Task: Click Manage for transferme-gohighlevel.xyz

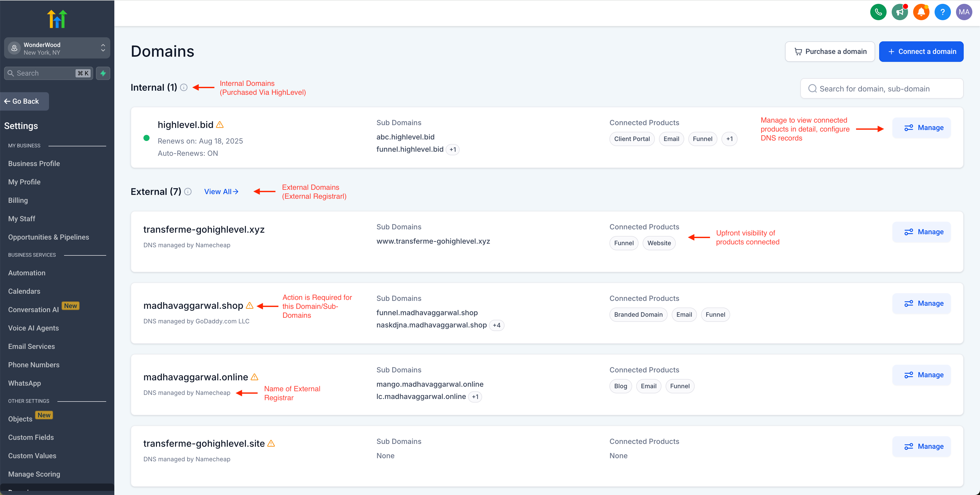Action: [921, 232]
